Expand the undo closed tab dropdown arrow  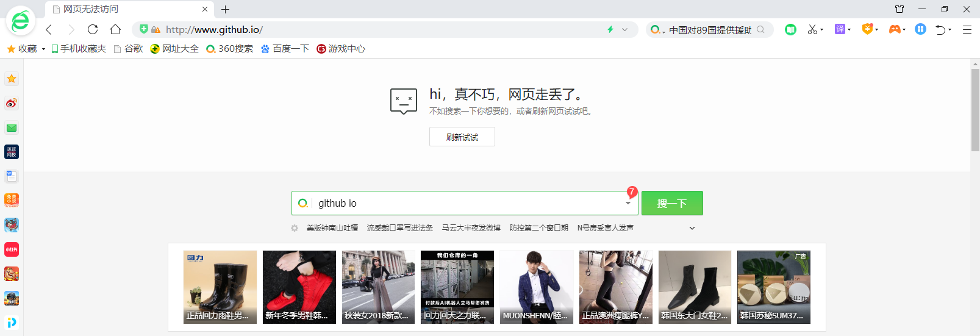(950, 30)
